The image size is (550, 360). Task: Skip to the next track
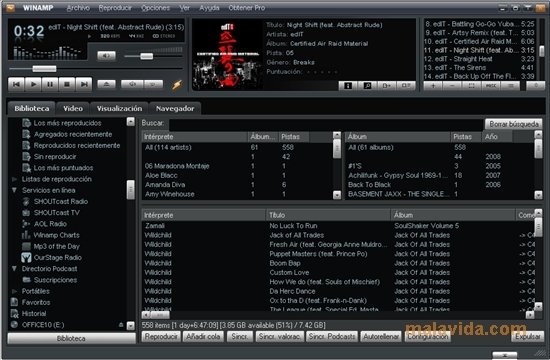[84, 85]
